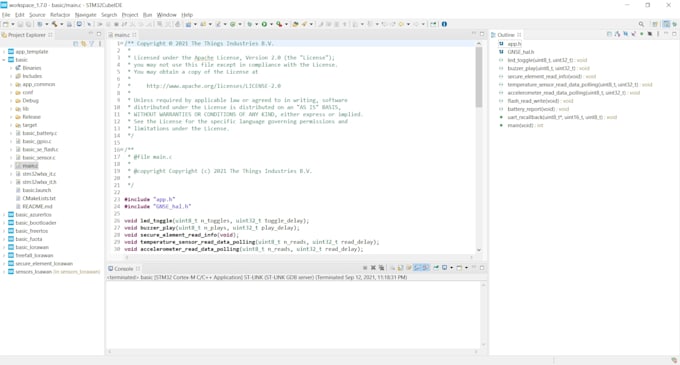Select the main.c editor tab
The image size is (680, 365).
[122, 35]
